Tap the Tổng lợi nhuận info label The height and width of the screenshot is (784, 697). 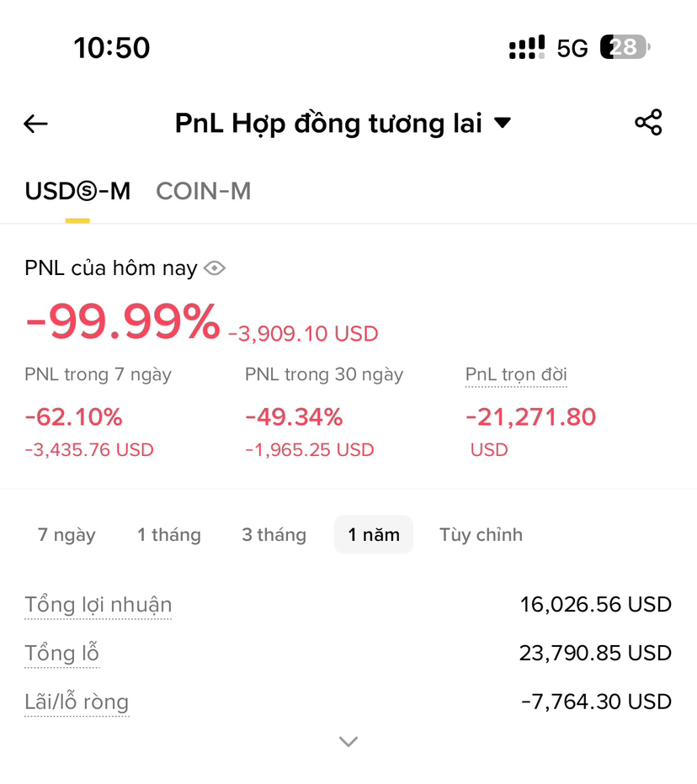click(98, 605)
